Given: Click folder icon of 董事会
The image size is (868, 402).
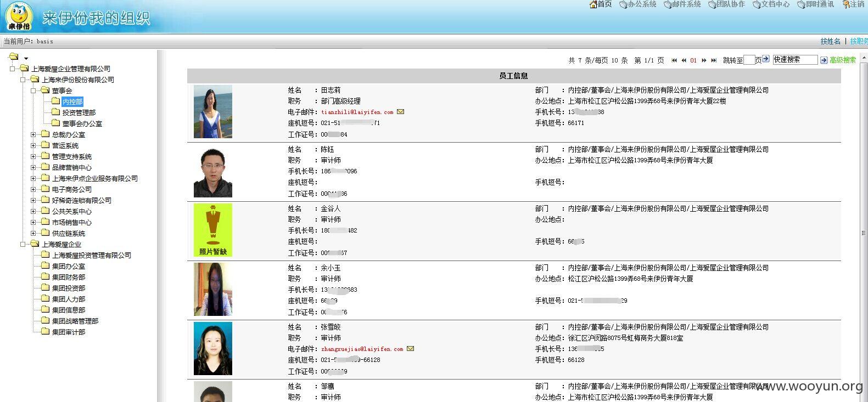Looking at the screenshot, I should tap(45, 90).
